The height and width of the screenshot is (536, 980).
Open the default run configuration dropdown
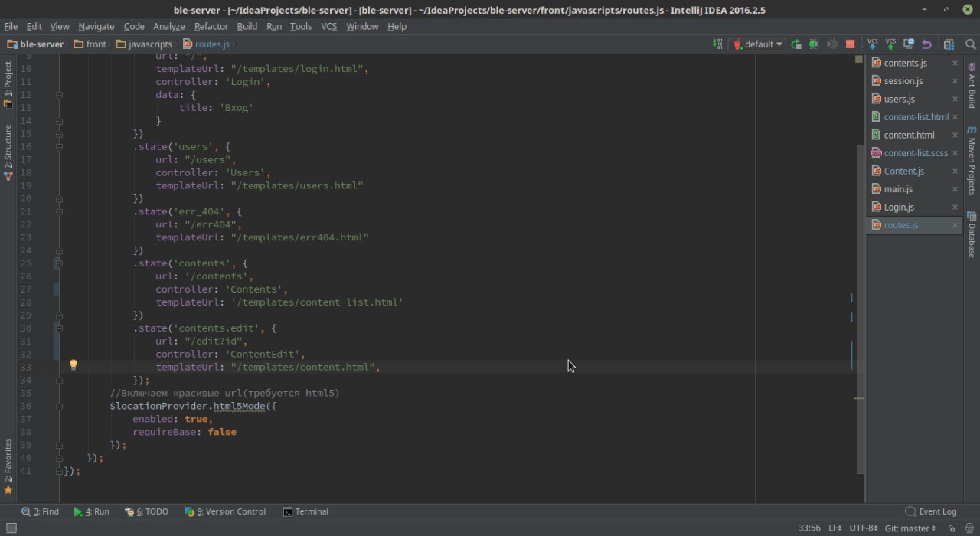point(758,44)
